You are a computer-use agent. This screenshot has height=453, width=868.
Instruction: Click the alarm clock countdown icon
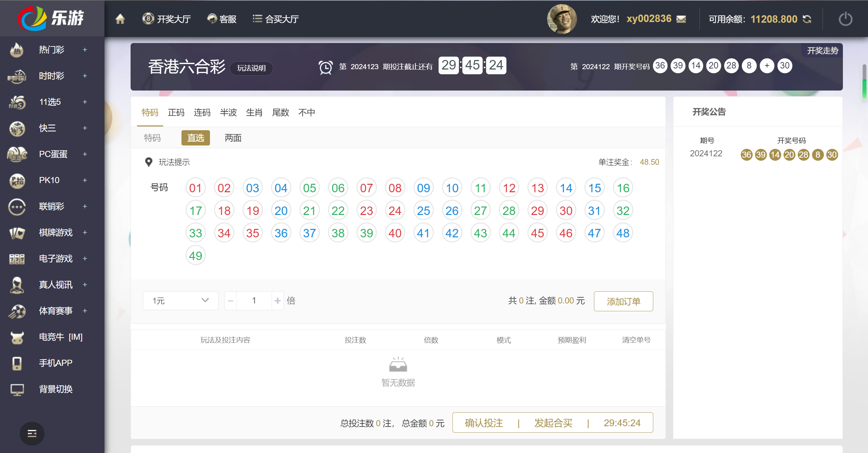(x=325, y=67)
